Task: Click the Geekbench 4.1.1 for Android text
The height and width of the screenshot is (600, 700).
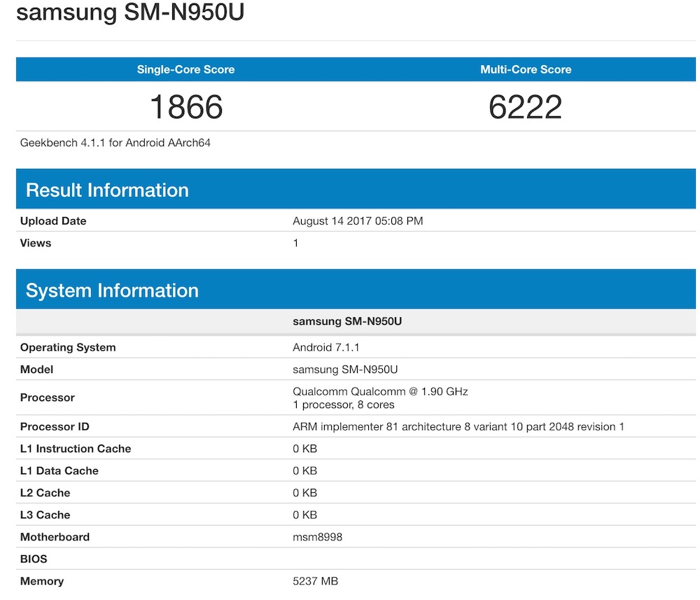Action: pyautogui.click(x=115, y=143)
